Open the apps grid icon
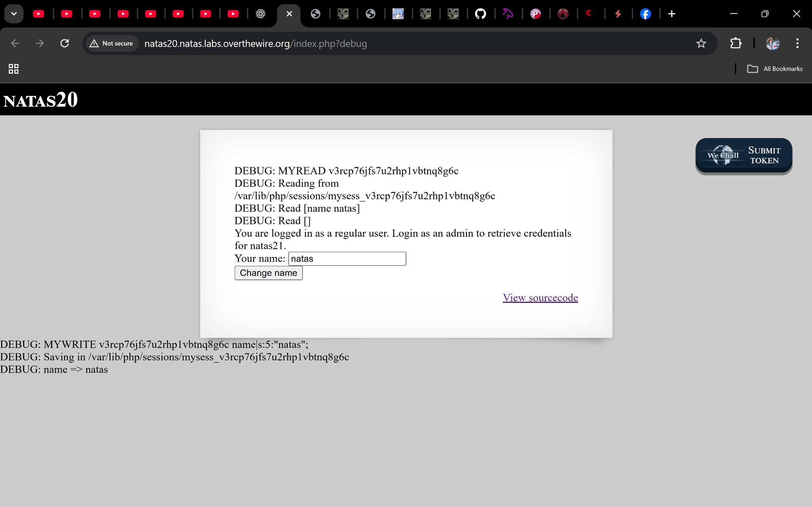The width and height of the screenshot is (812, 507). 13,69
